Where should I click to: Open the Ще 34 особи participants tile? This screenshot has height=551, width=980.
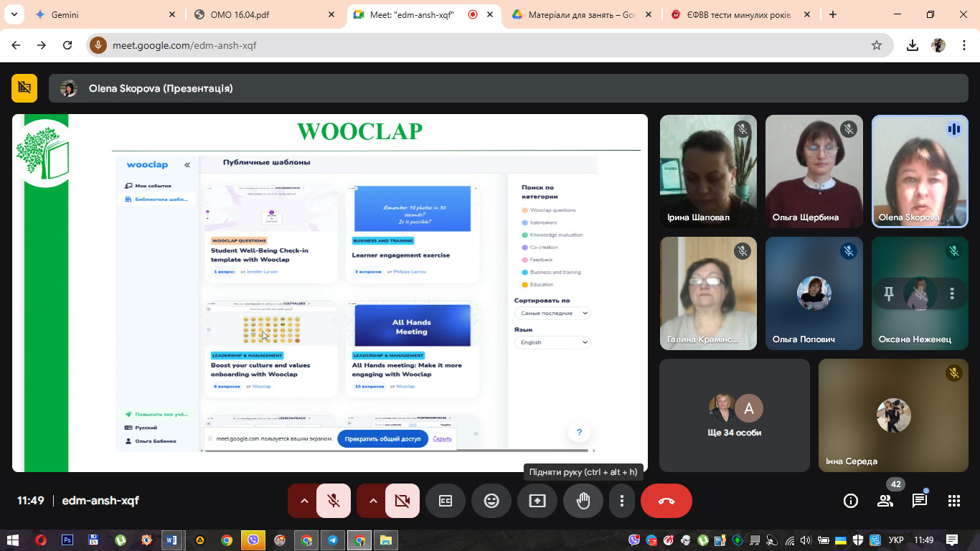(x=735, y=415)
